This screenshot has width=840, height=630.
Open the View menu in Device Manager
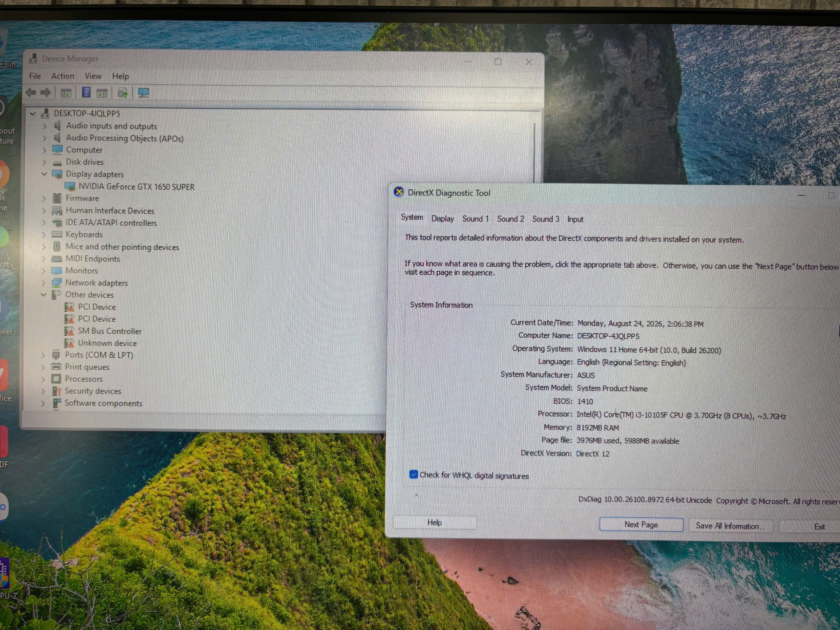tap(93, 76)
